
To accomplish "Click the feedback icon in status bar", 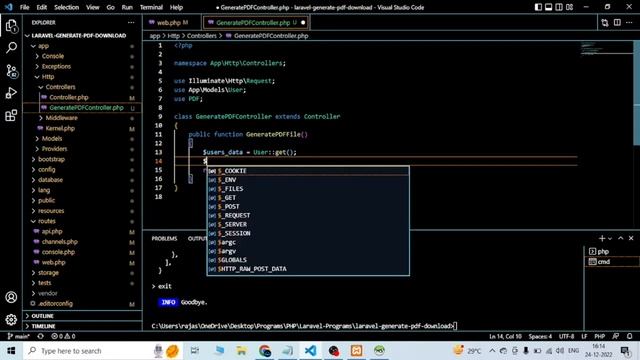I will click(x=616, y=336).
